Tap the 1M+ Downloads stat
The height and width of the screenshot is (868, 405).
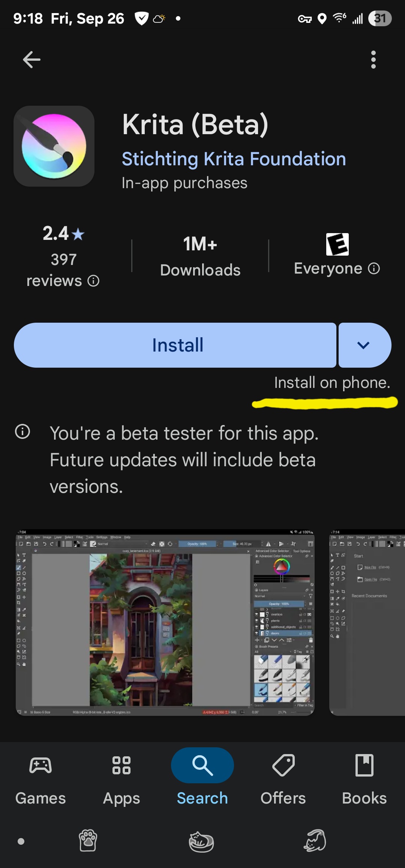pos(200,256)
